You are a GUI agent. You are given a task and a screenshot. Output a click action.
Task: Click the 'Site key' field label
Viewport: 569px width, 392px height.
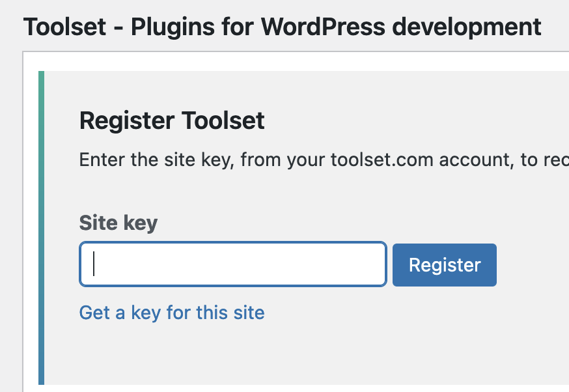pyautogui.click(x=118, y=223)
